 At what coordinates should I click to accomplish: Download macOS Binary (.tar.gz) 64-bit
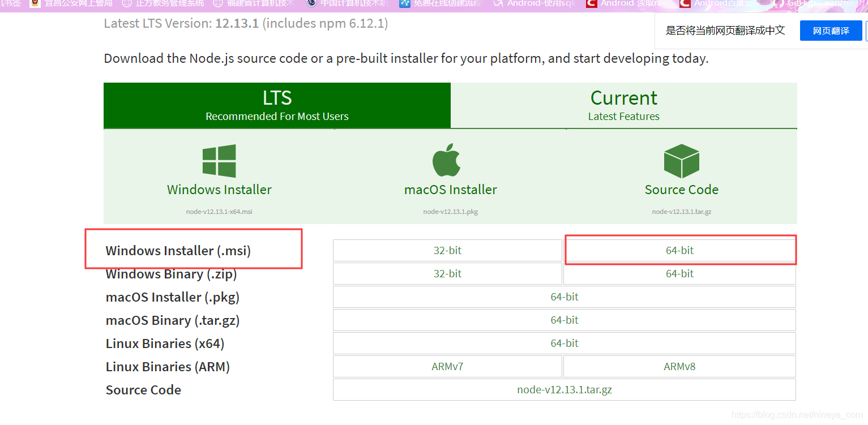click(x=565, y=320)
